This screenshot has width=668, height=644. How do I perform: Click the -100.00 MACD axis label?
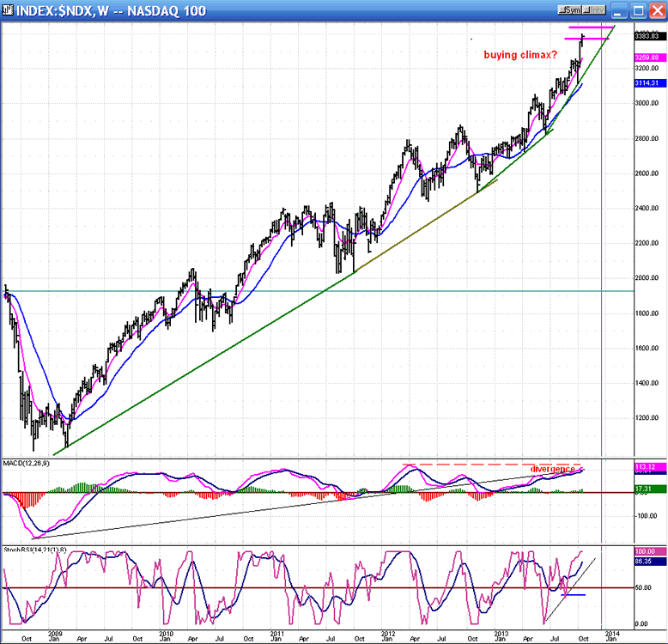tap(647, 516)
